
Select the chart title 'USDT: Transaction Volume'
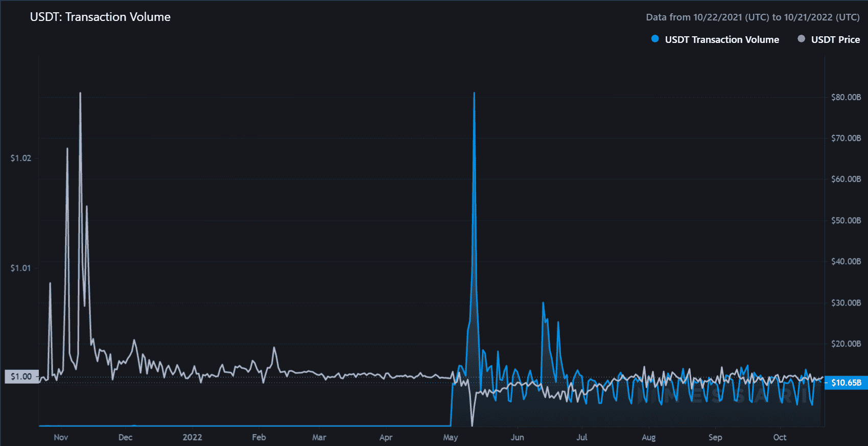tap(100, 17)
